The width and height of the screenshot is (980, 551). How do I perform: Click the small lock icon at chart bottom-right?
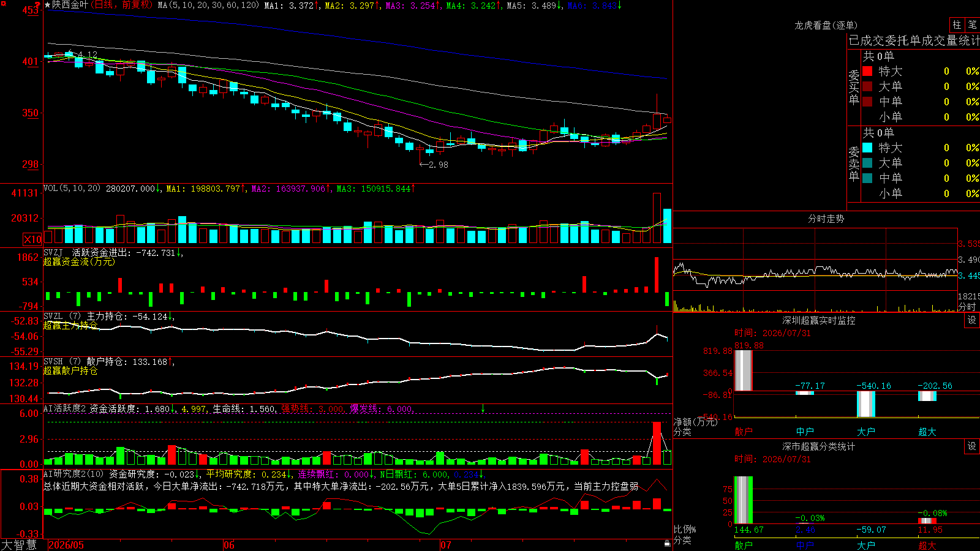[667, 544]
